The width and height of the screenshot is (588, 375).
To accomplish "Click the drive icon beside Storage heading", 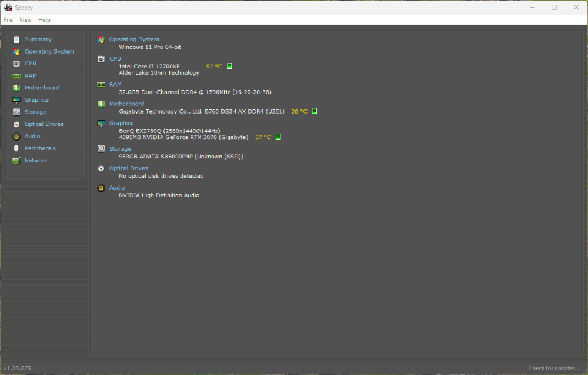I will (x=101, y=149).
